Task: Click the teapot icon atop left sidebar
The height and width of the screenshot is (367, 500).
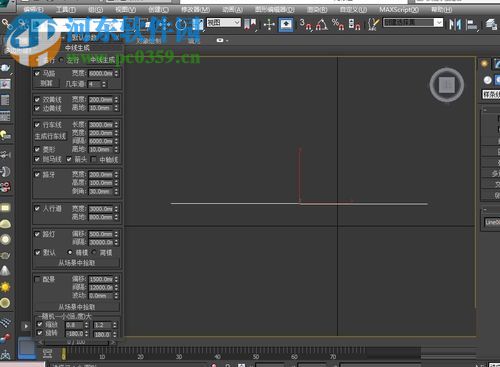Action: click(x=5, y=68)
